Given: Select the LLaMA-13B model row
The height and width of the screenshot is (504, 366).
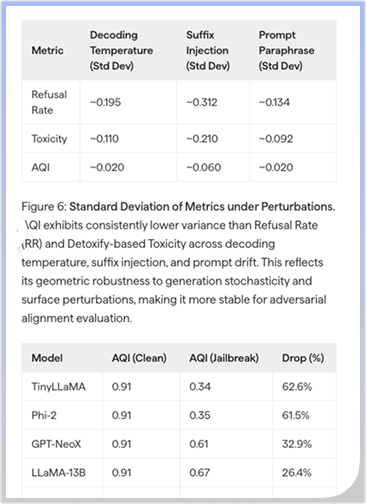Looking at the screenshot, I should pyautogui.click(x=179, y=473).
